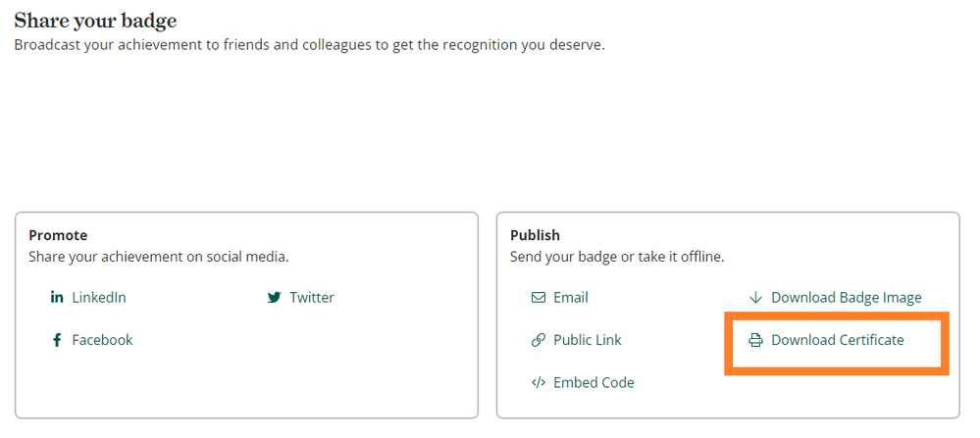
Task: Open the Public Link text link
Action: click(x=588, y=340)
